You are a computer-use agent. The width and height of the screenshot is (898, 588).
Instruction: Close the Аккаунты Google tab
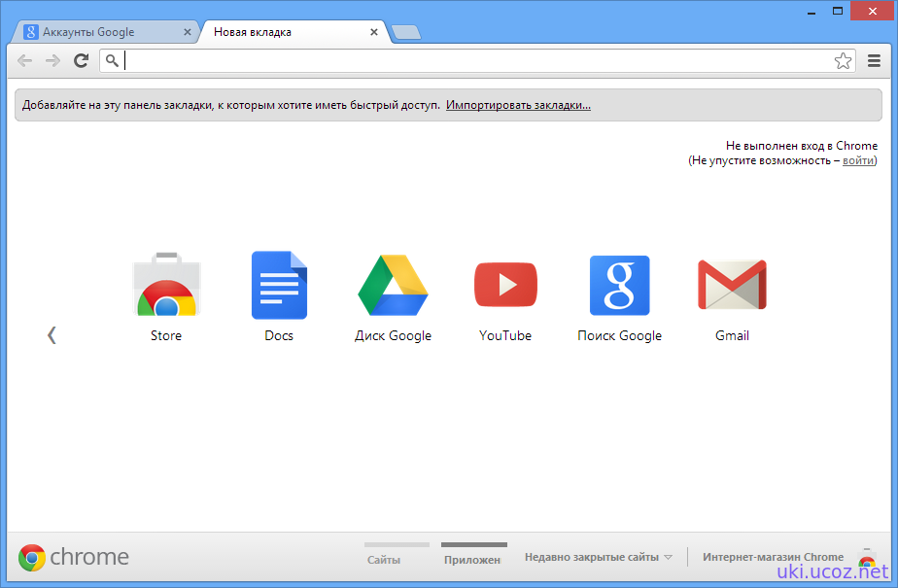[188, 32]
